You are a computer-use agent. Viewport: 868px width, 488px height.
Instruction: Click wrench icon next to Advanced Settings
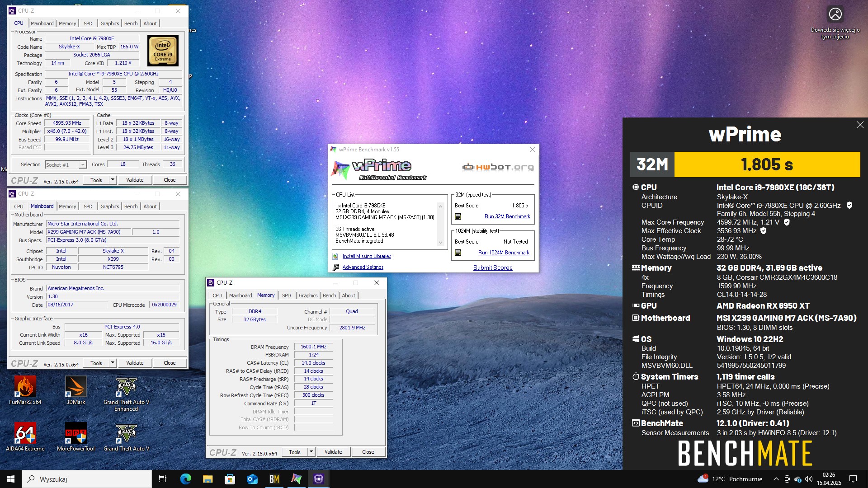[335, 267]
